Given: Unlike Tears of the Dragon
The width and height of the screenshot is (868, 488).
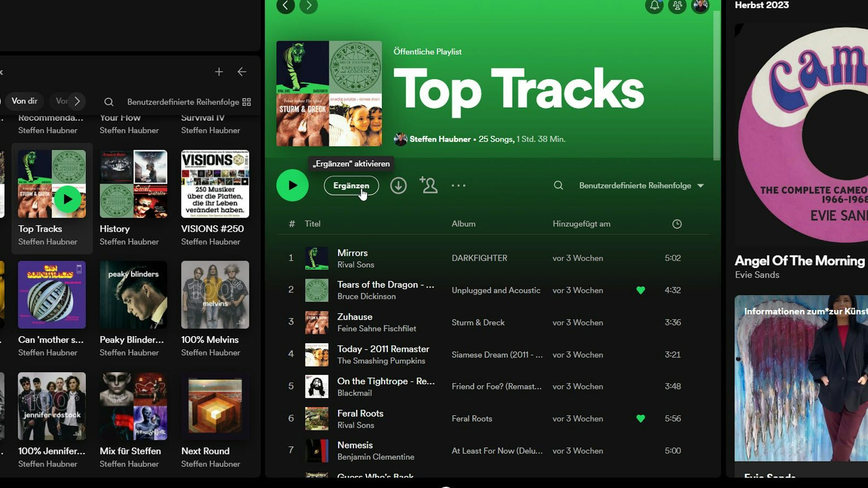Looking at the screenshot, I should click(x=641, y=290).
